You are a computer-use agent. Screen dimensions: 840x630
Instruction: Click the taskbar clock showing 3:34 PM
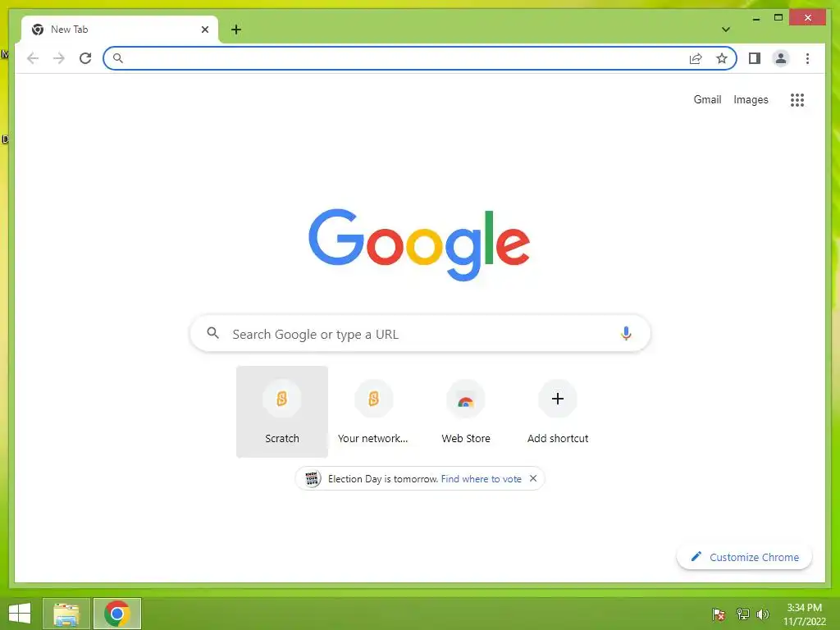coord(804,614)
